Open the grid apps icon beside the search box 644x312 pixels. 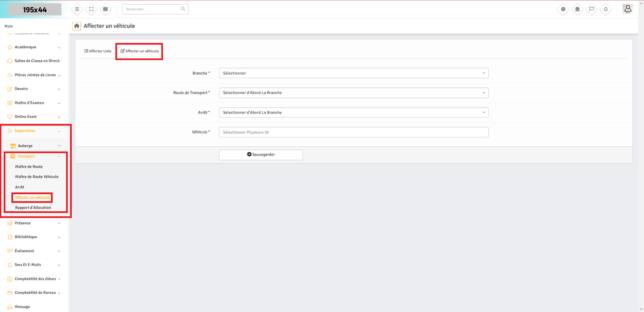tap(105, 9)
